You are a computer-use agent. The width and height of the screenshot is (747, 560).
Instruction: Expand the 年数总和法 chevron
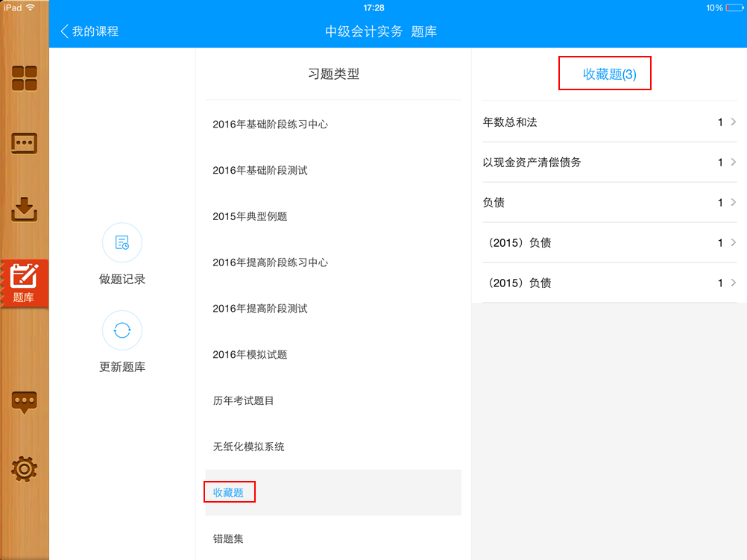(x=731, y=122)
